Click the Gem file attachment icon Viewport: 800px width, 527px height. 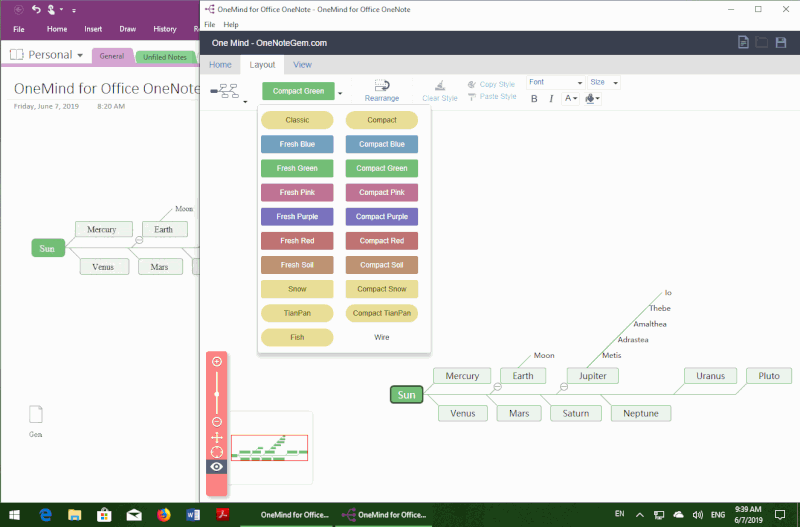click(x=36, y=414)
